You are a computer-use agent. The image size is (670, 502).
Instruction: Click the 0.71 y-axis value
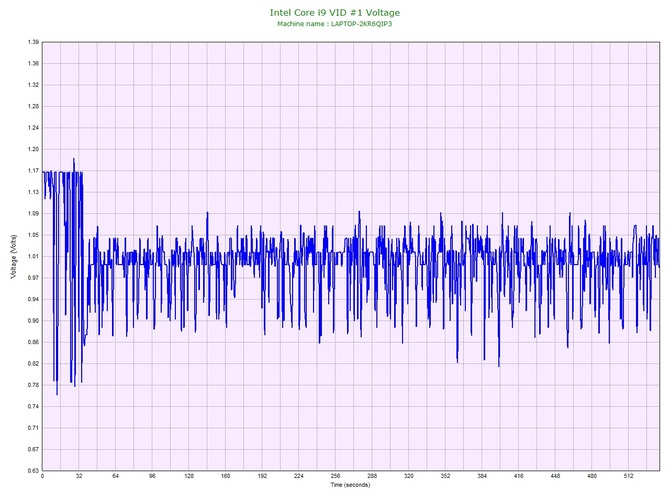33,428
